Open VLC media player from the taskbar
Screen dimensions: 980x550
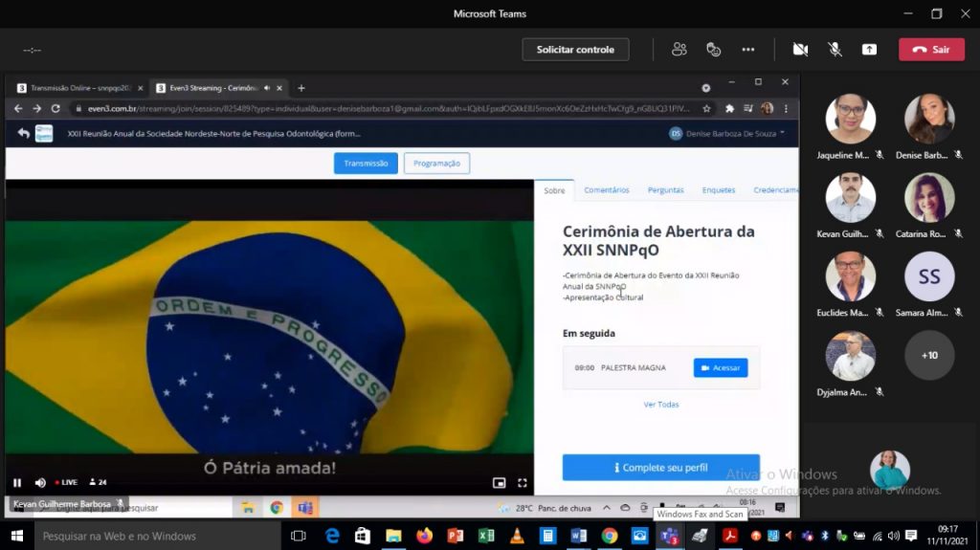pos(517,537)
